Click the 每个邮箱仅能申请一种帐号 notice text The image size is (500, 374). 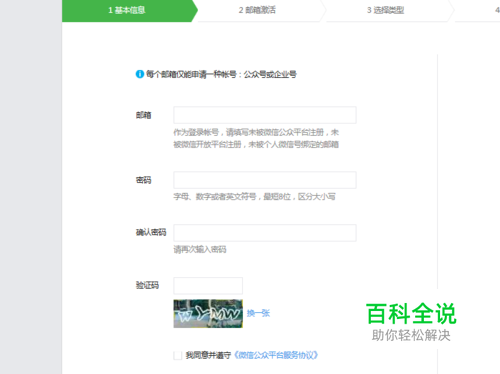(221, 74)
